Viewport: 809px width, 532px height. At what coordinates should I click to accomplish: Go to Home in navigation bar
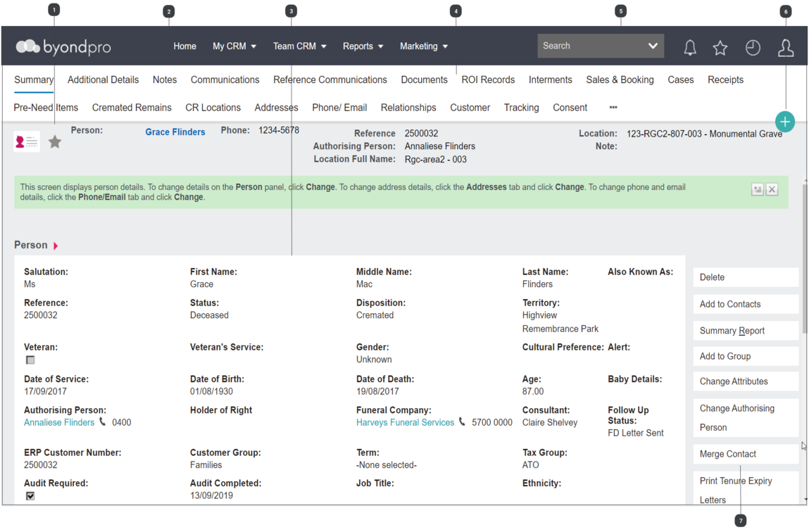pyautogui.click(x=184, y=46)
